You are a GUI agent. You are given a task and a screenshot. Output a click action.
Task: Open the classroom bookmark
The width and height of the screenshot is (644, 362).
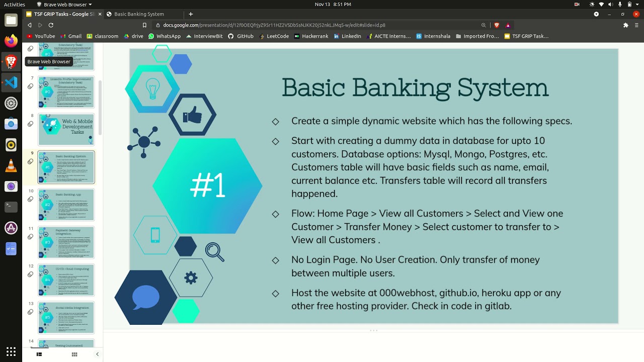pyautogui.click(x=103, y=36)
